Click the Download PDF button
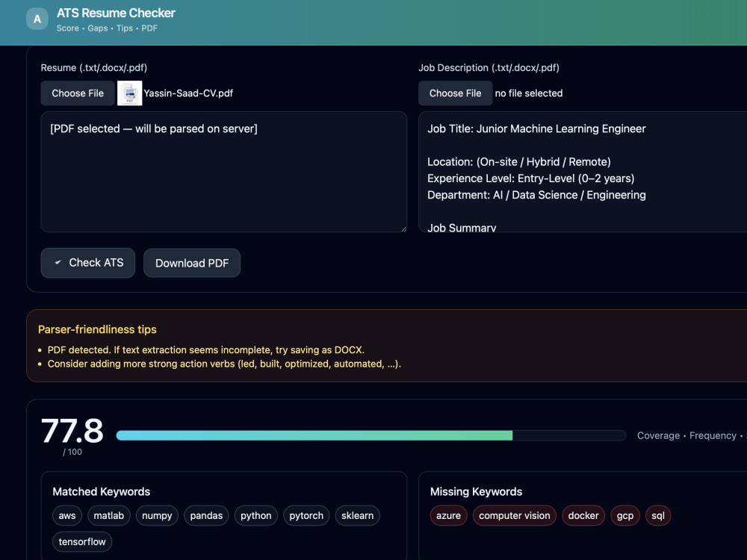Viewport: 747px width, 560px height. point(192,263)
